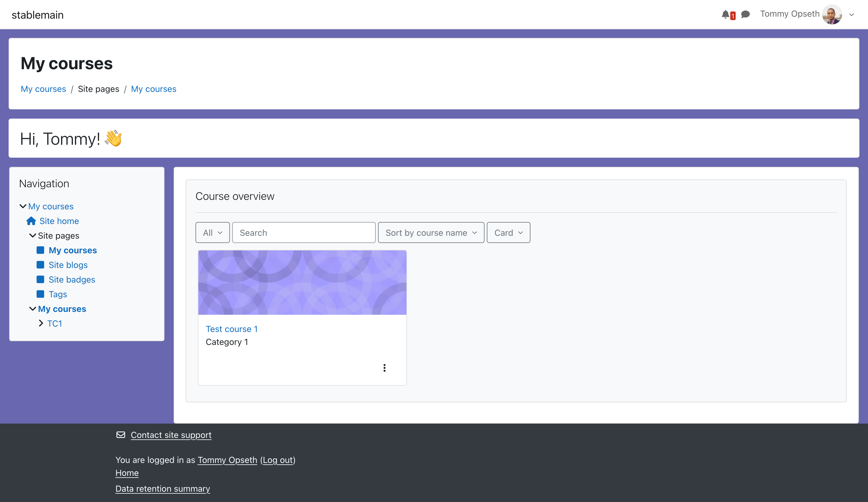The width and height of the screenshot is (868, 502).
Task: Click the envelope icon for site support
Action: click(121, 435)
